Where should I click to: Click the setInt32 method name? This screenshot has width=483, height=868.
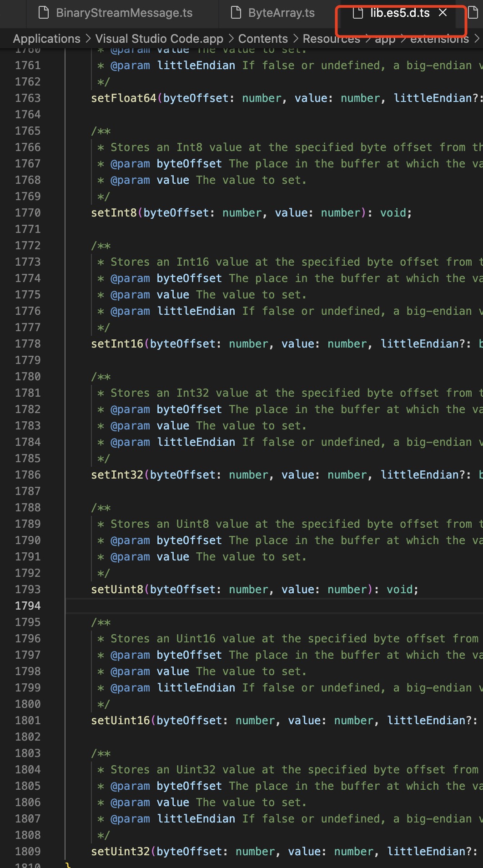click(117, 475)
